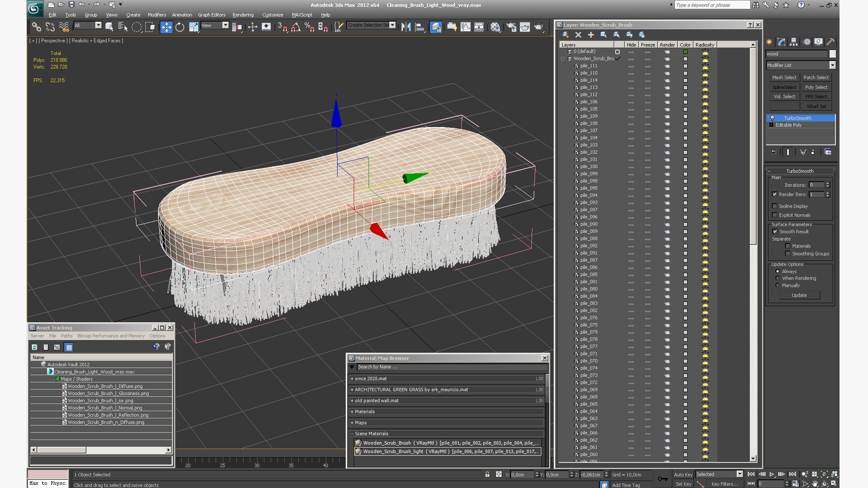Toggle the Auto Key button
Image resolution: width=868 pixels, height=488 pixels.
683,474
